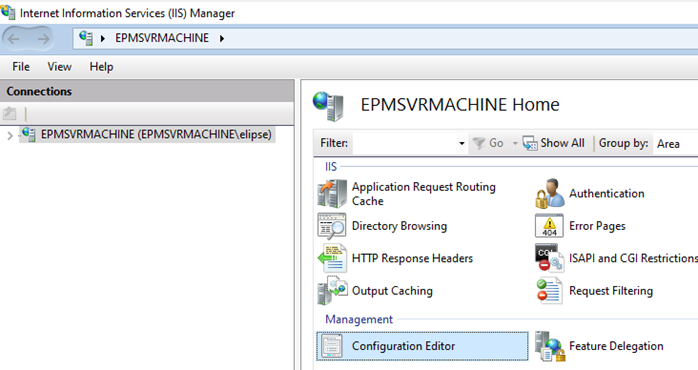698x370 pixels.
Task: Open the View menu
Action: (x=60, y=67)
